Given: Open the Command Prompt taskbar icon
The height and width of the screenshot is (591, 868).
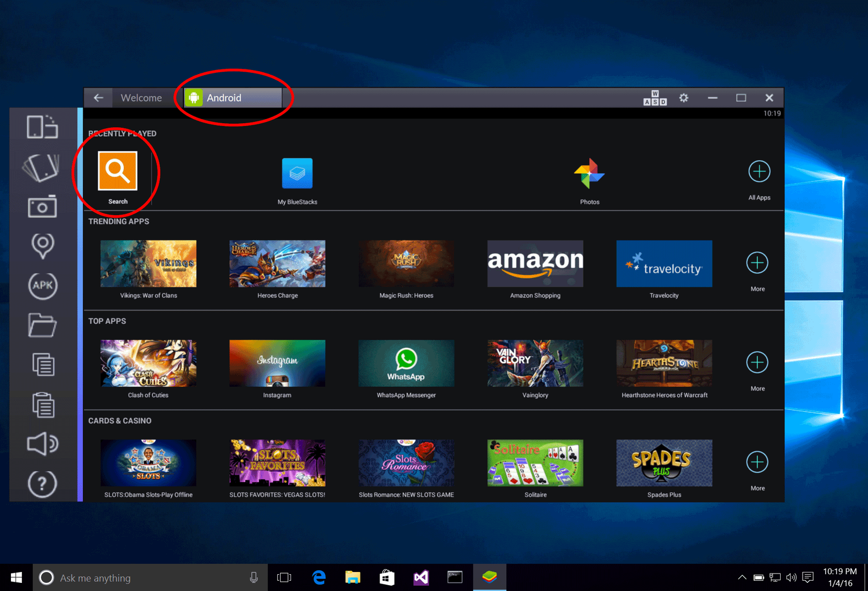Looking at the screenshot, I should 455,577.
